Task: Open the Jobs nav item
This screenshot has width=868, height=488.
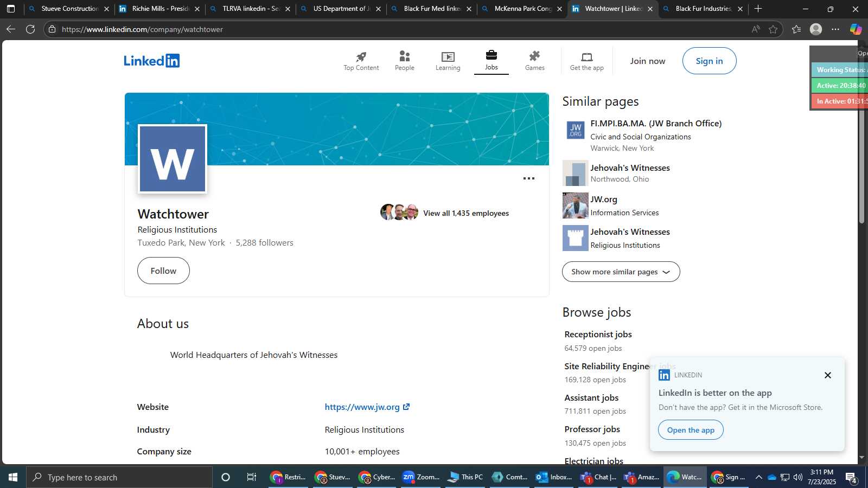Action: click(x=491, y=61)
